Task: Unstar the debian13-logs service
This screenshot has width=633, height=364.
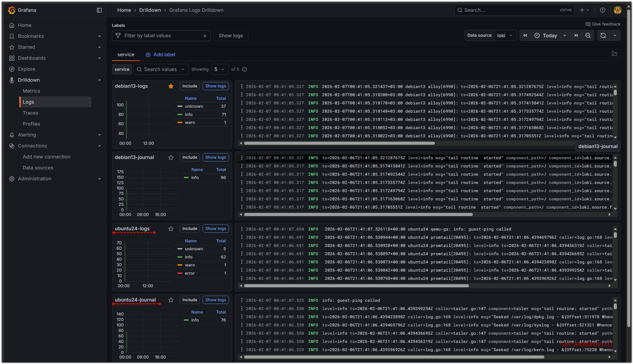Action: [171, 86]
